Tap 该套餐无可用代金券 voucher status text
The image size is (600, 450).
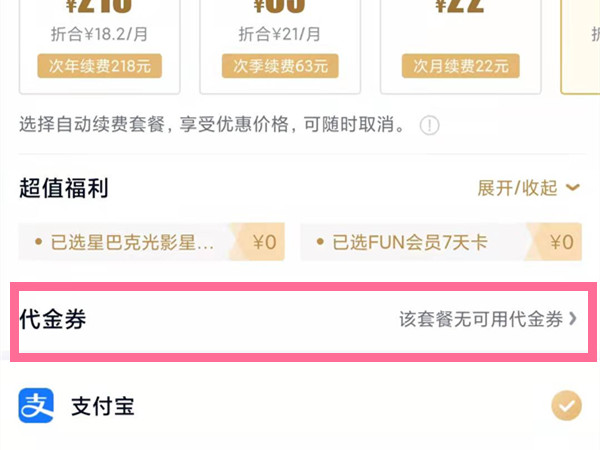click(x=481, y=320)
